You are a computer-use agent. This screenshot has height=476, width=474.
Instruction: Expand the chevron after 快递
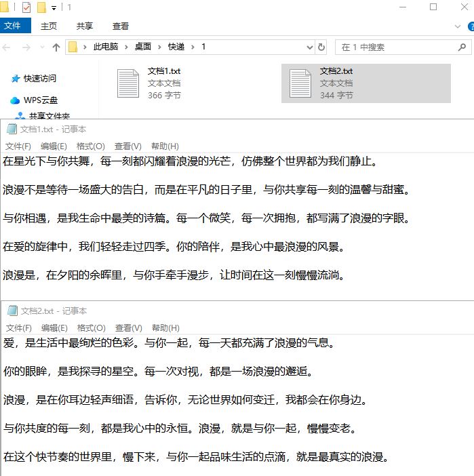click(193, 47)
